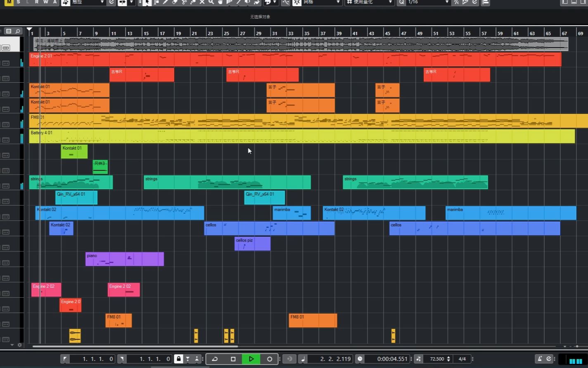Select the blue marimba part at bar 31

coord(292,213)
